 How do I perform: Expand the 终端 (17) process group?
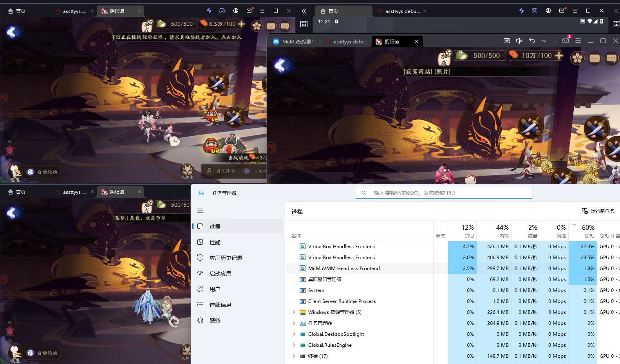click(294, 356)
